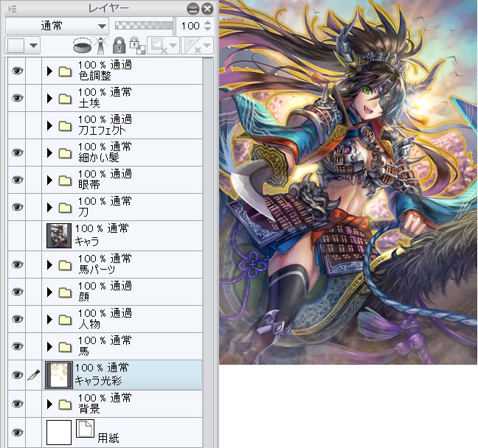Expand the 細かい髪 folder
This screenshot has width=478, height=448.
(x=49, y=153)
